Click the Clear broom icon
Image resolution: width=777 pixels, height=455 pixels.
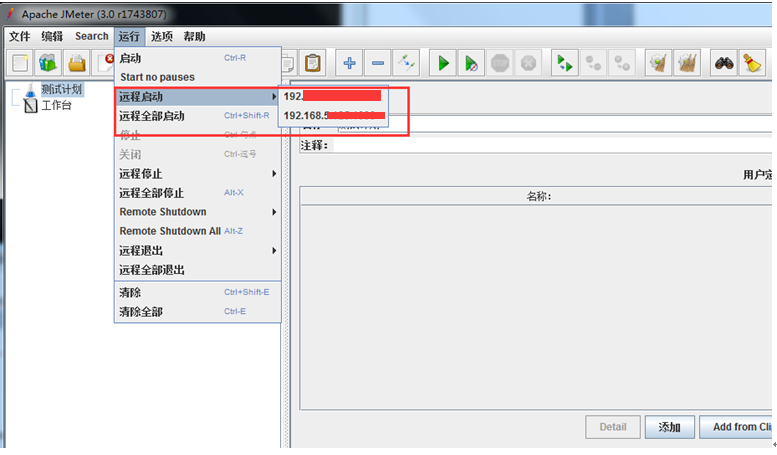(x=659, y=63)
